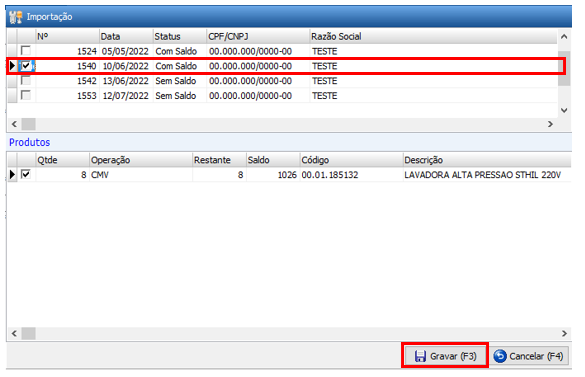This screenshot has height=377, width=585.
Task: Click the orders list horizontal scrollbar thumb
Action: (28, 124)
